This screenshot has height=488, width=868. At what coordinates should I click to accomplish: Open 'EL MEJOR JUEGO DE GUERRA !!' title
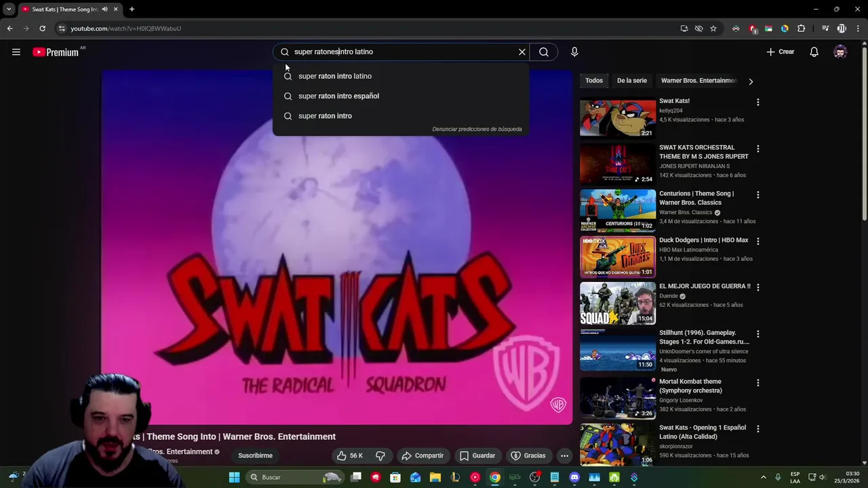705,286
